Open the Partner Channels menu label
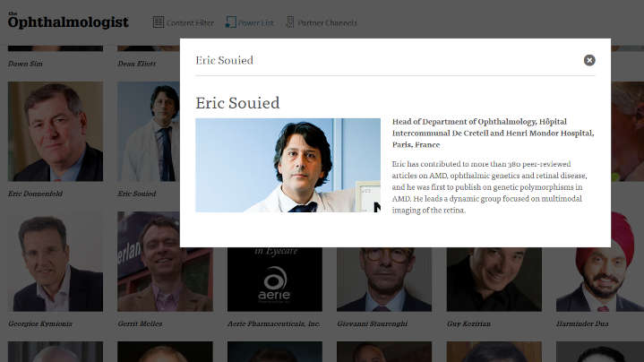Viewport: 644px width, 362px height. (x=327, y=23)
